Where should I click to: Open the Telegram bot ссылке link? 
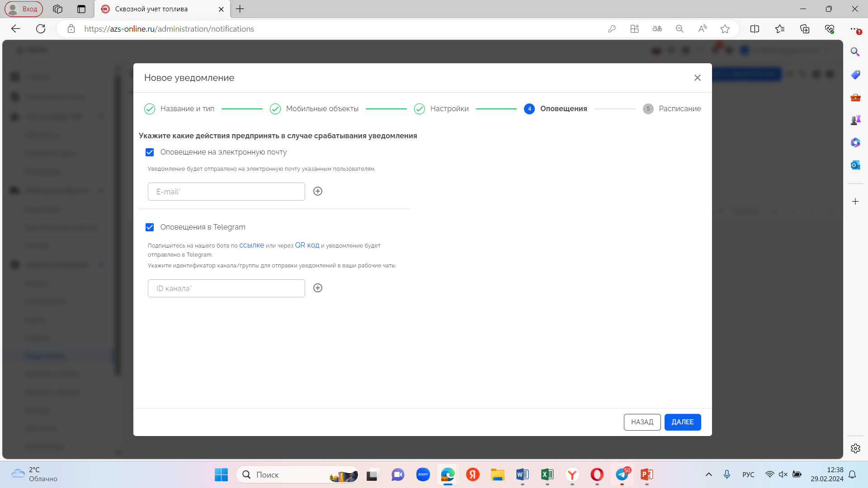click(251, 245)
